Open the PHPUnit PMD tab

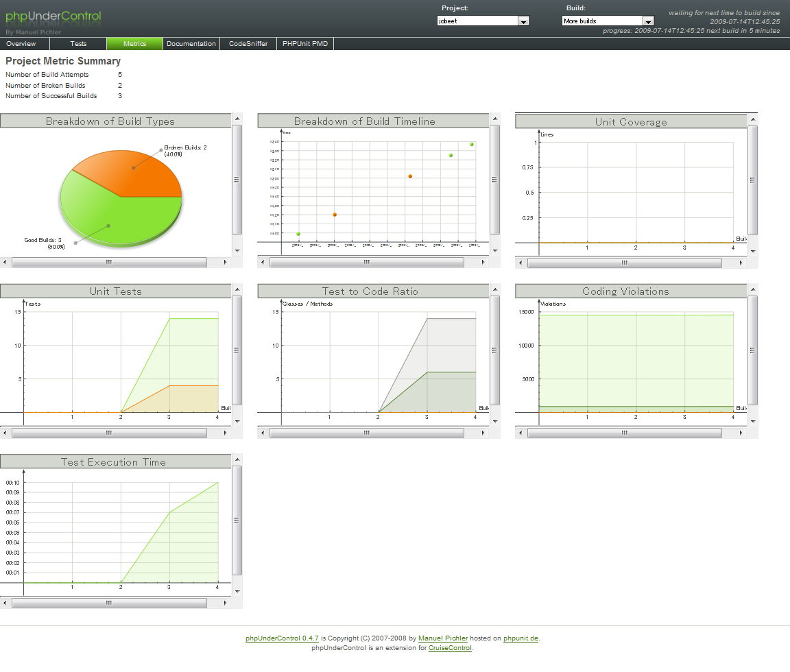305,44
